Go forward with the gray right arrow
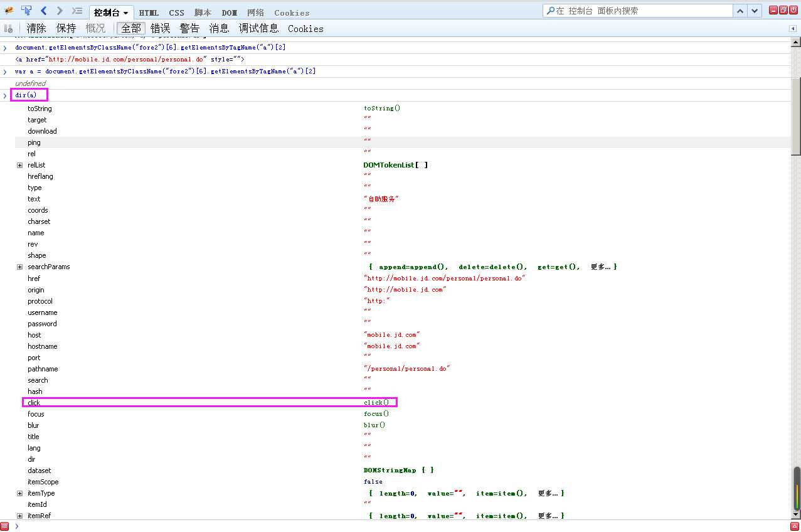Image resolution: width=801 pixels, height=532 pixels. [x=60, y=11]
